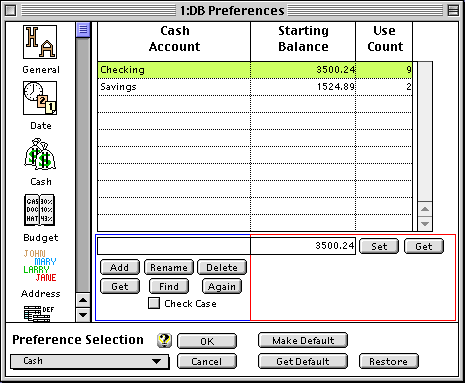The height and width of the screenshot is (383, 465).
Task: Click account table scroll up arrow
Action: click(425, 209)
